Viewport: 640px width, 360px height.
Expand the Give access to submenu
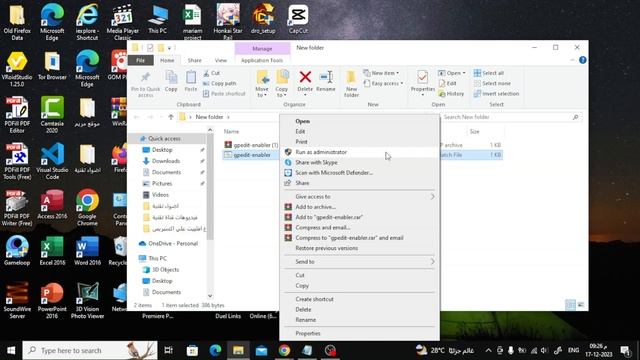click(x=359, y=197)
